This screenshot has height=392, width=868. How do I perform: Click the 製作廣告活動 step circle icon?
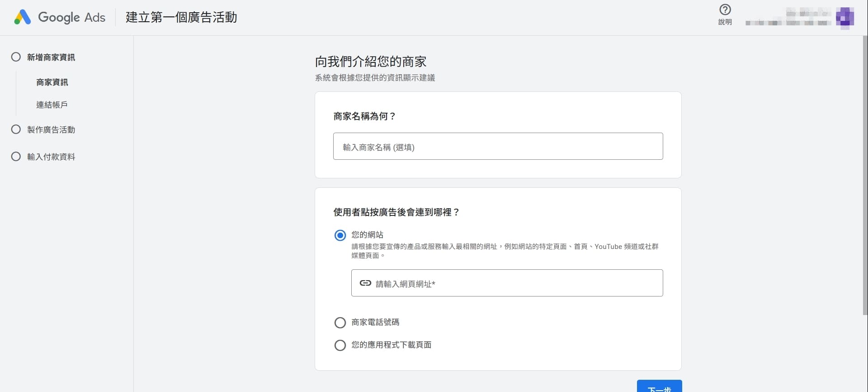pos(16,129)
